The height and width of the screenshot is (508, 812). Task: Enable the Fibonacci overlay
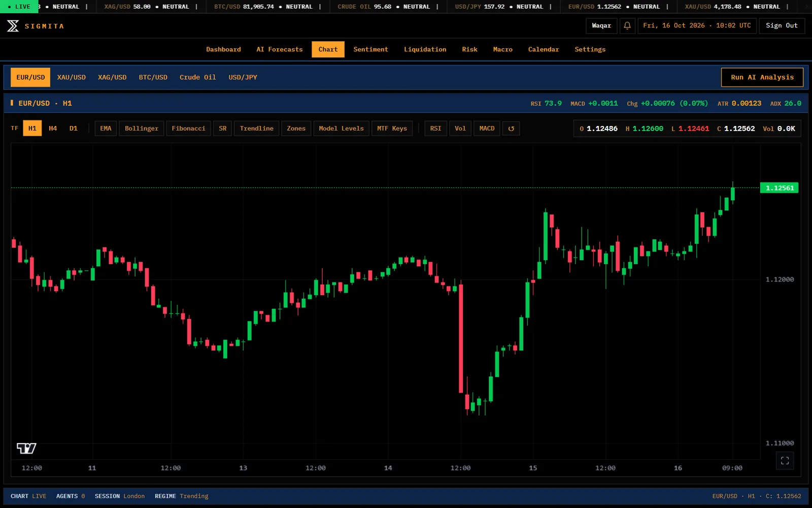click(188, 129)
